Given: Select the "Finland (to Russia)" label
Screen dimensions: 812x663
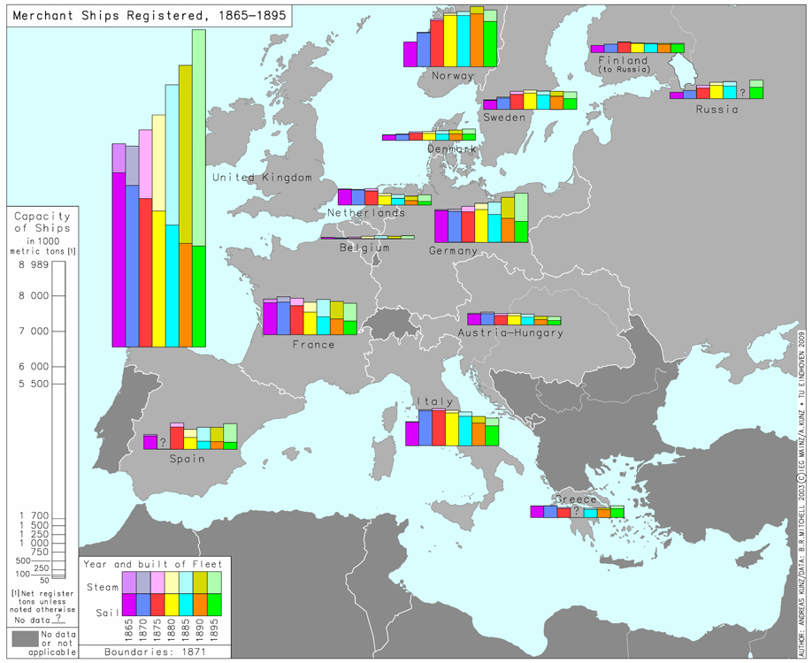Looking at the screenshot, I should point(623,65).
